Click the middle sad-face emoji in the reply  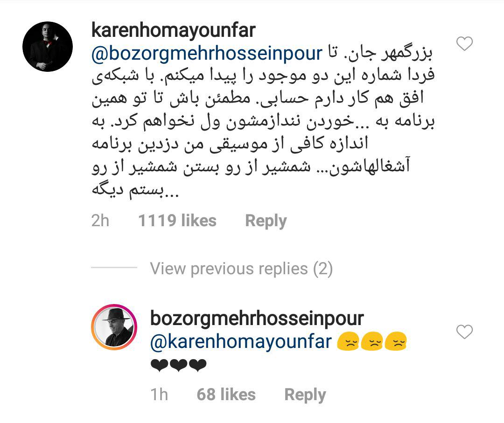pos(372,341)
